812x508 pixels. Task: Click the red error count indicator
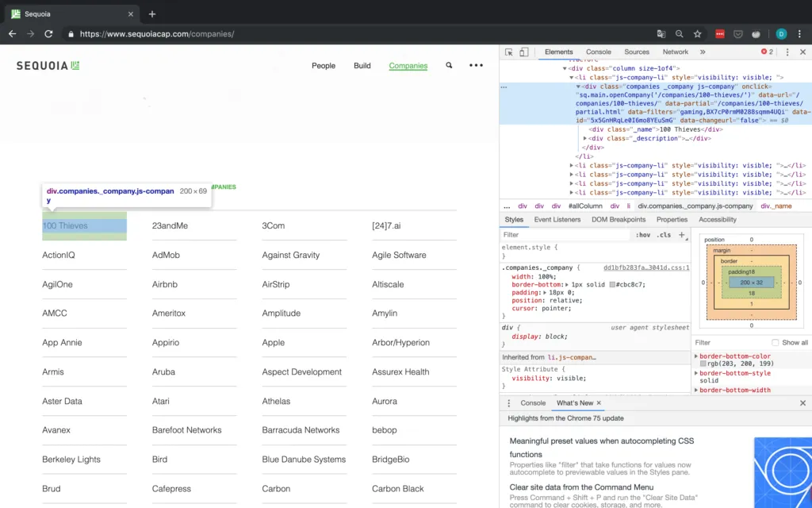767,52
